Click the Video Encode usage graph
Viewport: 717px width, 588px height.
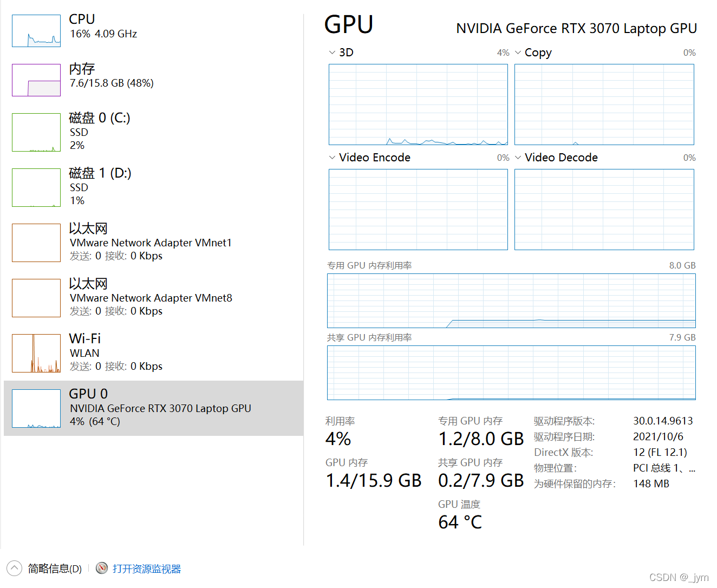click(x=418, y=210)
